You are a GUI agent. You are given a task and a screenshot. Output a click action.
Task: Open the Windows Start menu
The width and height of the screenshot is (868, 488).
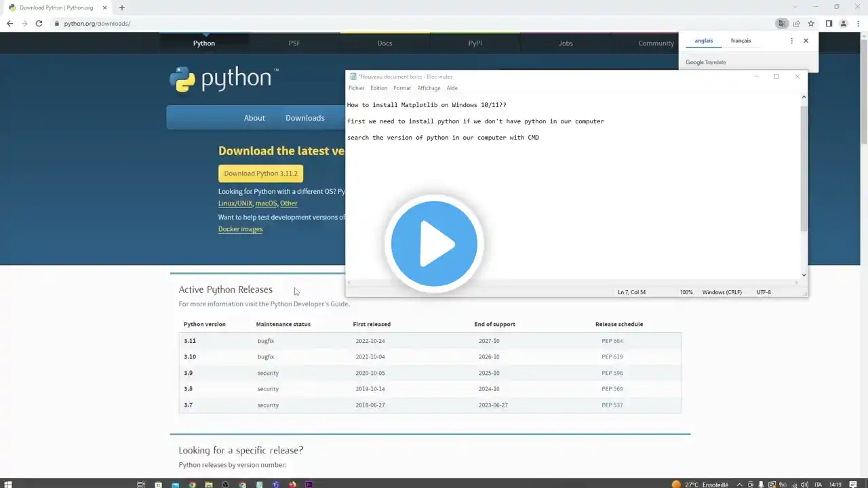(9, 484)
